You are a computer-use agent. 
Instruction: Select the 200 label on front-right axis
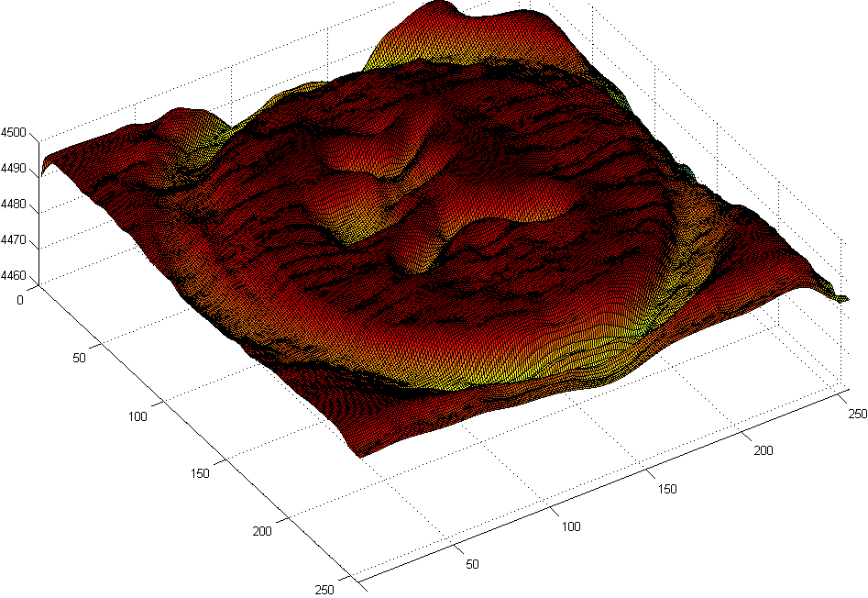pos(764,450)
